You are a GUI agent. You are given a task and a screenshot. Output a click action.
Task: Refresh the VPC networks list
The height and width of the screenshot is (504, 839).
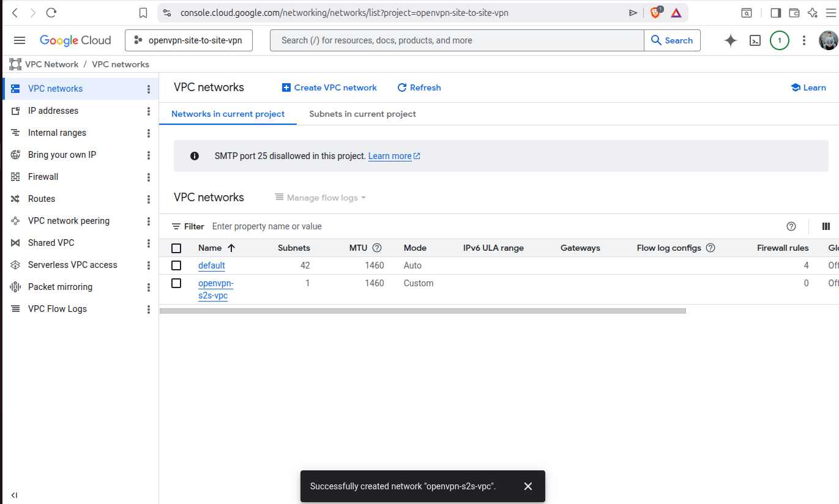point(419,87)
